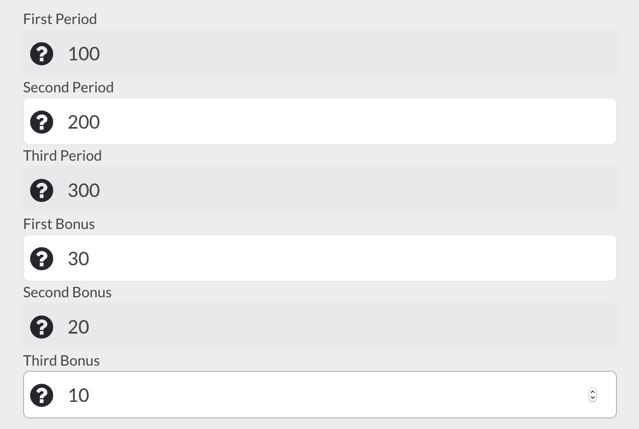Screen dimensions: 639x429
Task: Click into the Second Period input with 200
Action: coord(320,121)
